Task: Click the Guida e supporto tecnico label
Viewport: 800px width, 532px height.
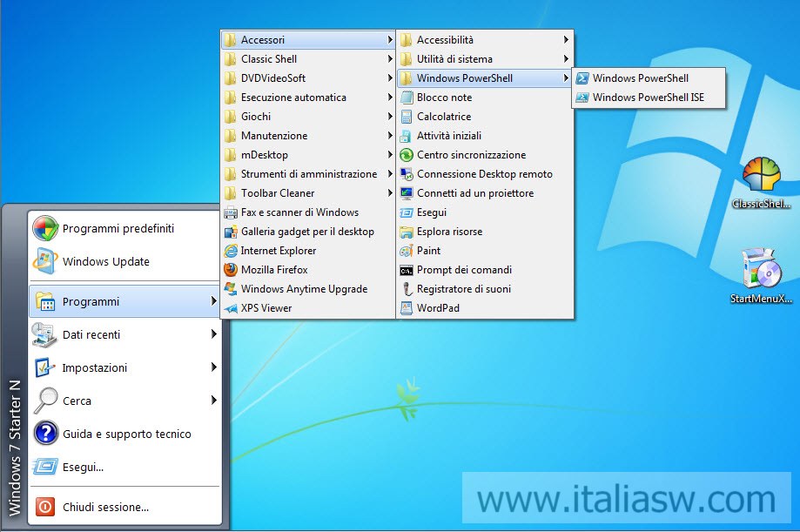Action: (x=127, y=434)
